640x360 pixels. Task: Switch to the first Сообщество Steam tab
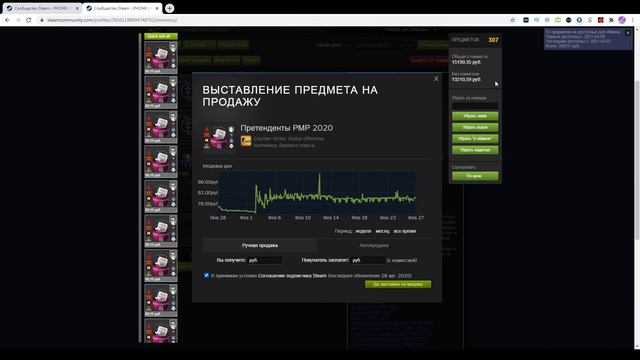tap(42, 8)
